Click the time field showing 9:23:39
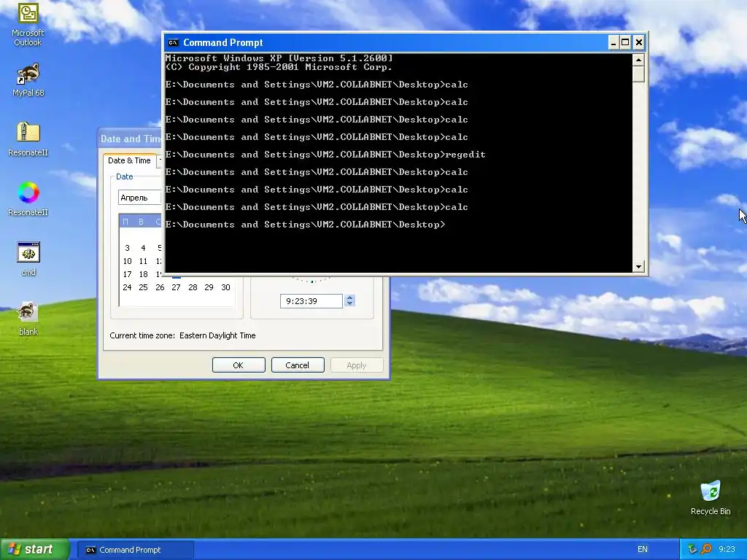The image size is (747, 560). click(x=311, y=301)
